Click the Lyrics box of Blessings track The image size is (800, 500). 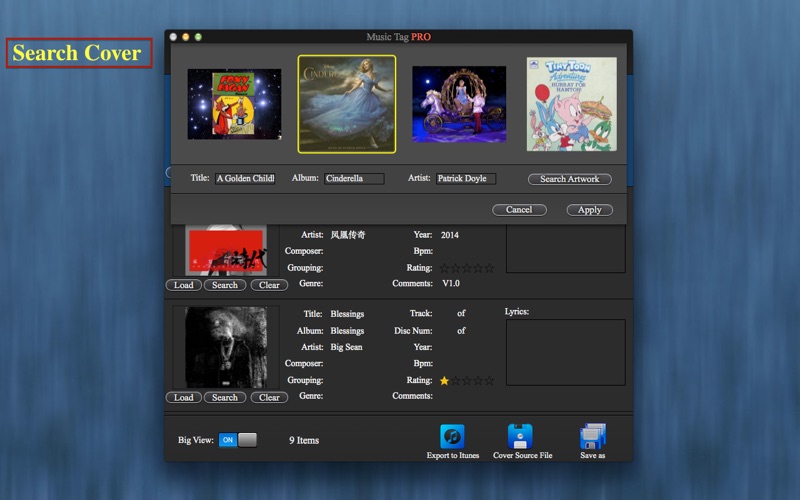coord(565,352)
